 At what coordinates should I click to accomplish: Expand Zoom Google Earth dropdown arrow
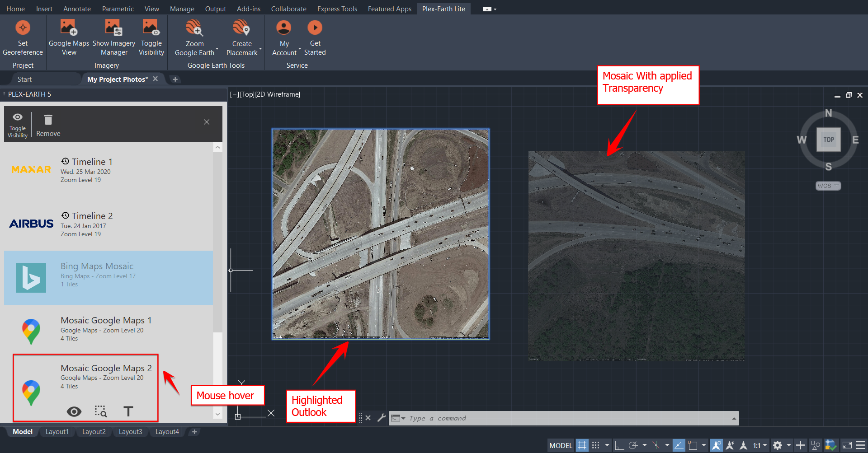click(x=217, y=49)
